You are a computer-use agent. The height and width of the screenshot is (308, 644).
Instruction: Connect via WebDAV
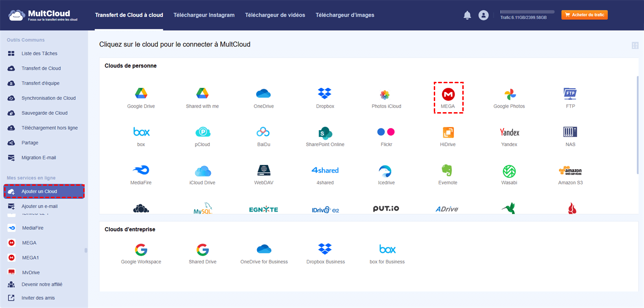click(264, 175)
